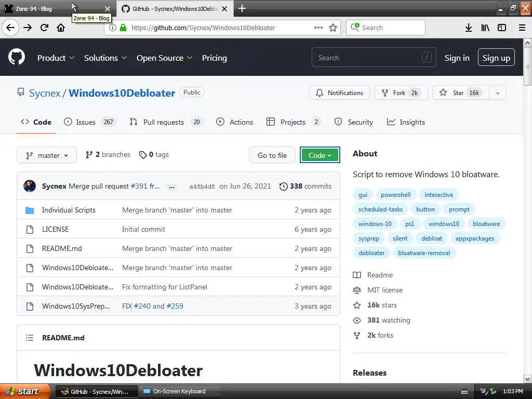This screenshot has width=532, height=399.
Task: Click the site lock security icon
Action: point(123,28)
